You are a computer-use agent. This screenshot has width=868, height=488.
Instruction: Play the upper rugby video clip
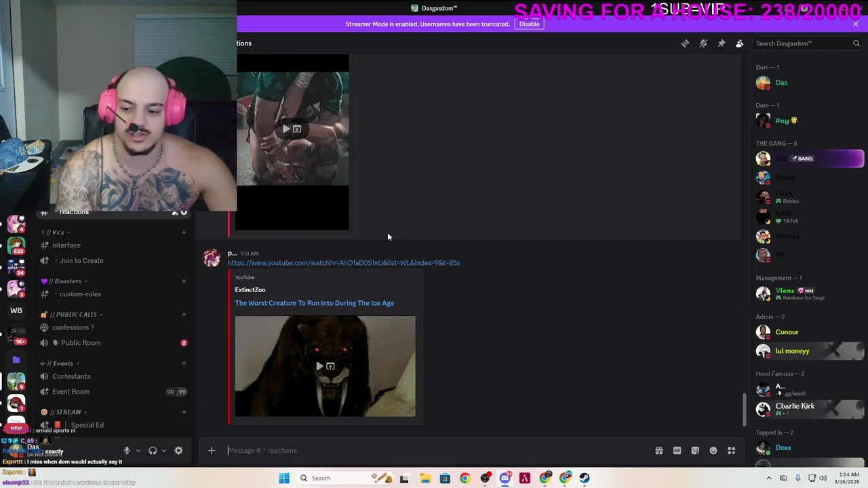[286, 129]
